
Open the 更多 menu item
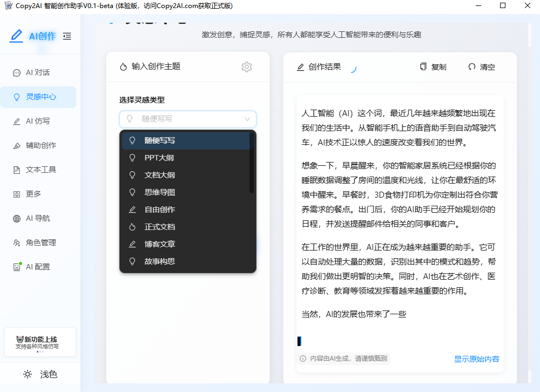(33, 194)
